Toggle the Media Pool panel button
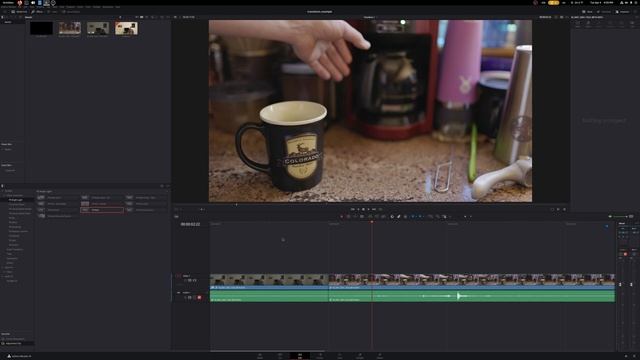Screen dimensions: 640x360 [x=19, y=12]
